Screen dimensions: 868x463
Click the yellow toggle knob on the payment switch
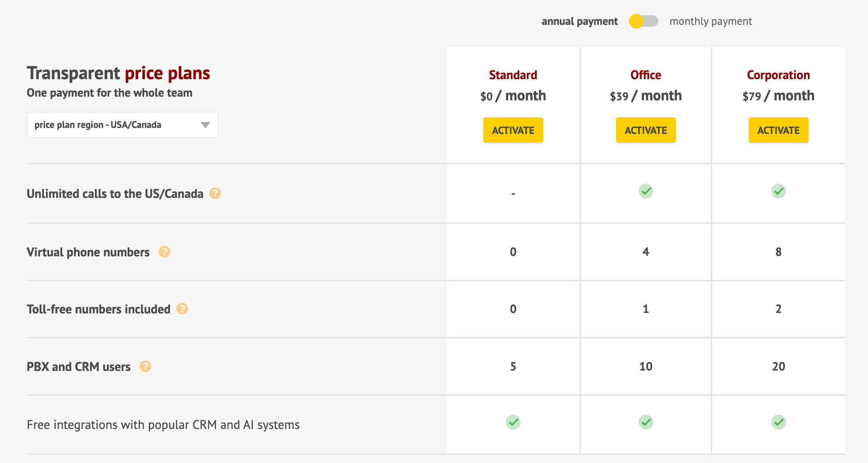[x=637, y=21]
